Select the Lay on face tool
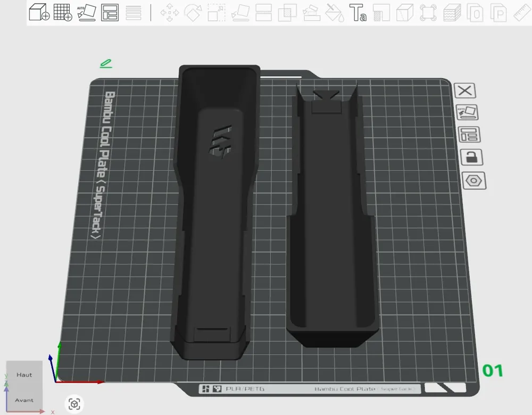Image resolution: width=532 pixels, height=415 pixels. coord(240,13)
